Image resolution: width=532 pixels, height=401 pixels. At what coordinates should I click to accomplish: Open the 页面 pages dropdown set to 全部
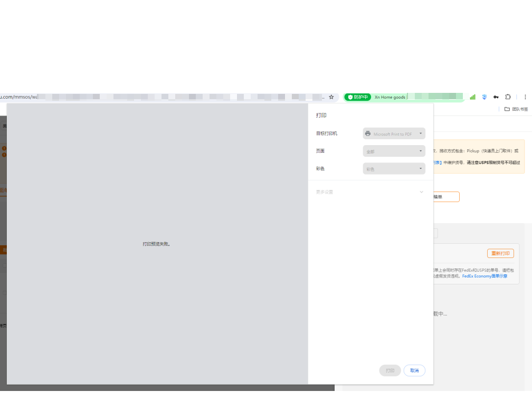pyautogui.click(x=394, y=151)
